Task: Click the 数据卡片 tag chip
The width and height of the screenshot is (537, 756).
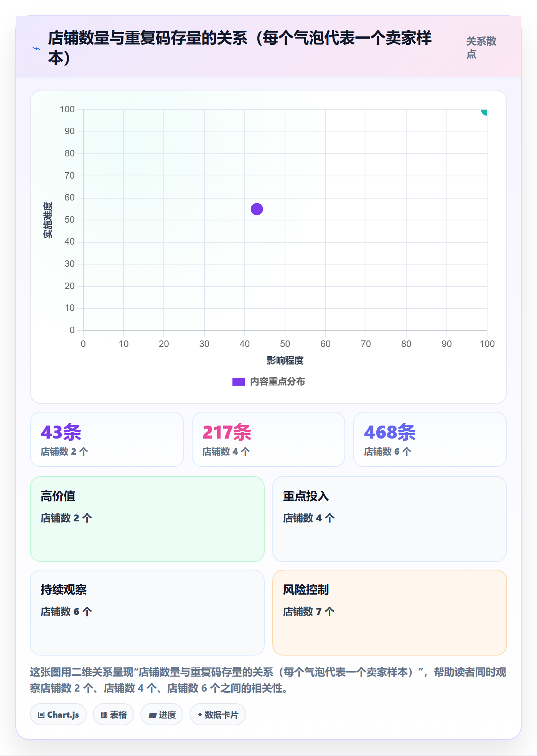Action: coord(218,715)
